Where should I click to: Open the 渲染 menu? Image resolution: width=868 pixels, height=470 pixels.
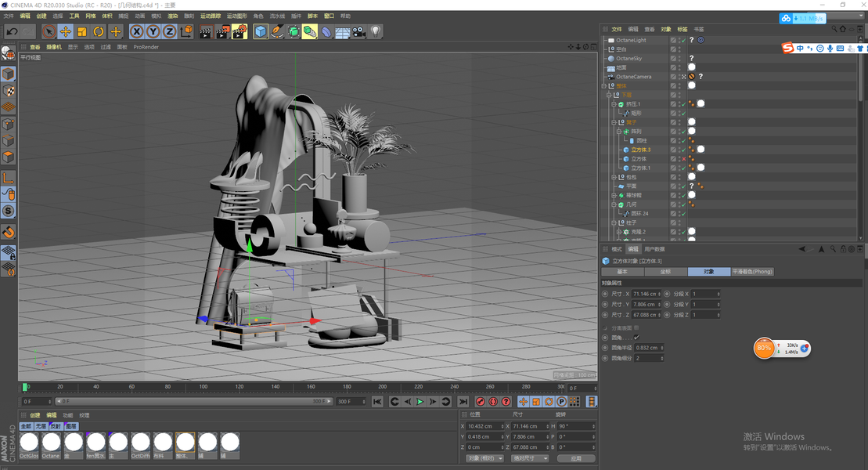(173, 16)
